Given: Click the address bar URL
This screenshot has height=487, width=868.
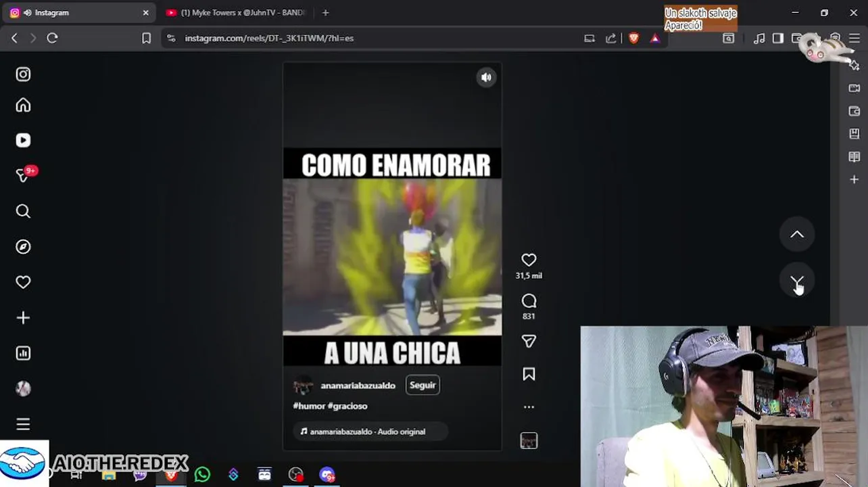Looking at the screenshot, I should coord(269,39).
